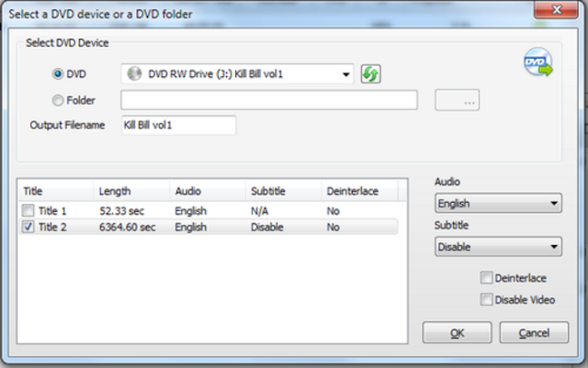
Task: Click the Output Filename field
Action: (179, 125)
